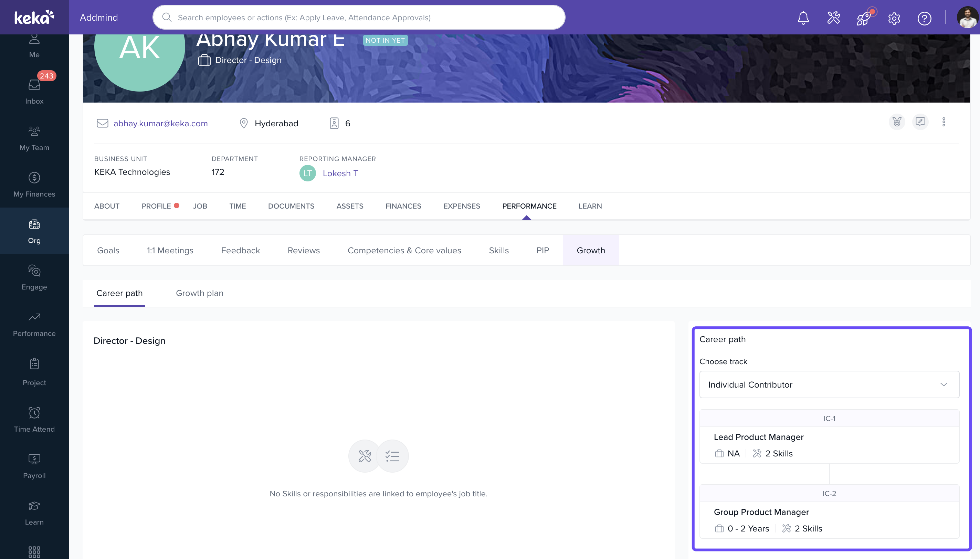Open Payroll in the sidebar
The height and width of the screenshot is (559, 980).
pos(34,466)
